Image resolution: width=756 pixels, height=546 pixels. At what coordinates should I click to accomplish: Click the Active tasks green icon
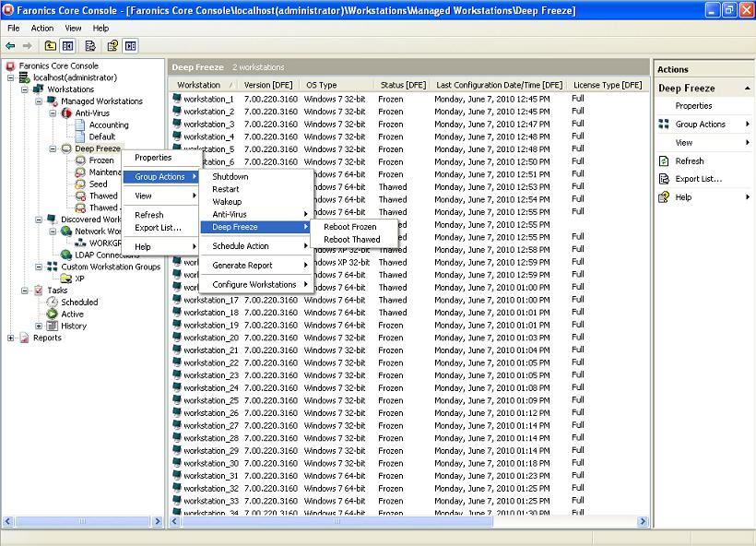(x=52, y=314)
